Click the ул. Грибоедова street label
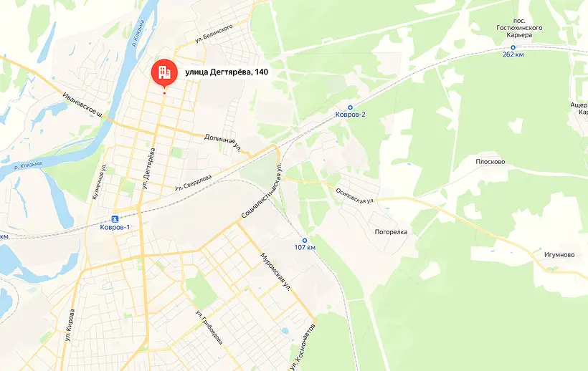 point(209,327)
